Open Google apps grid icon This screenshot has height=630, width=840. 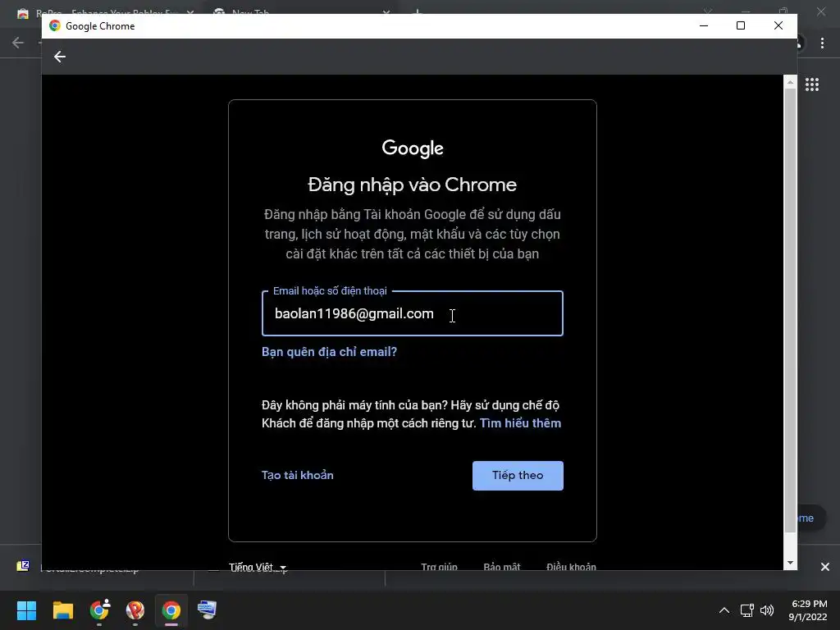click(x=811, y=84)
